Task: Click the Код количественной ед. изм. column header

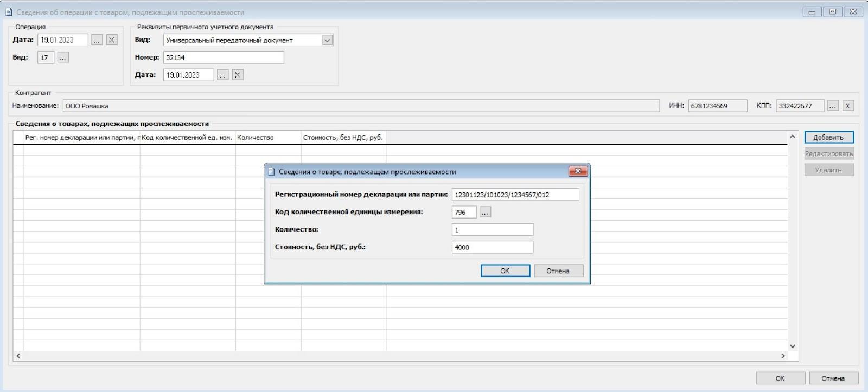Action: tap(188, 138)
